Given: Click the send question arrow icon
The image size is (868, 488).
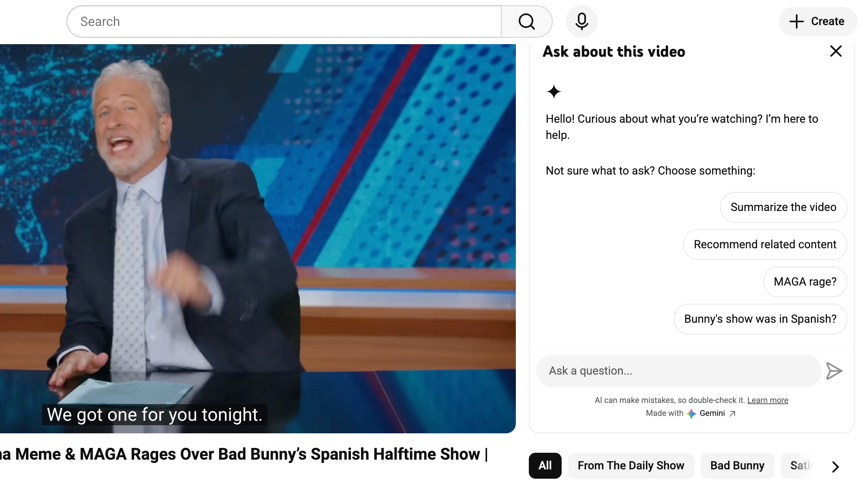Looking at the screenshot, I should [x=835, y=371].
